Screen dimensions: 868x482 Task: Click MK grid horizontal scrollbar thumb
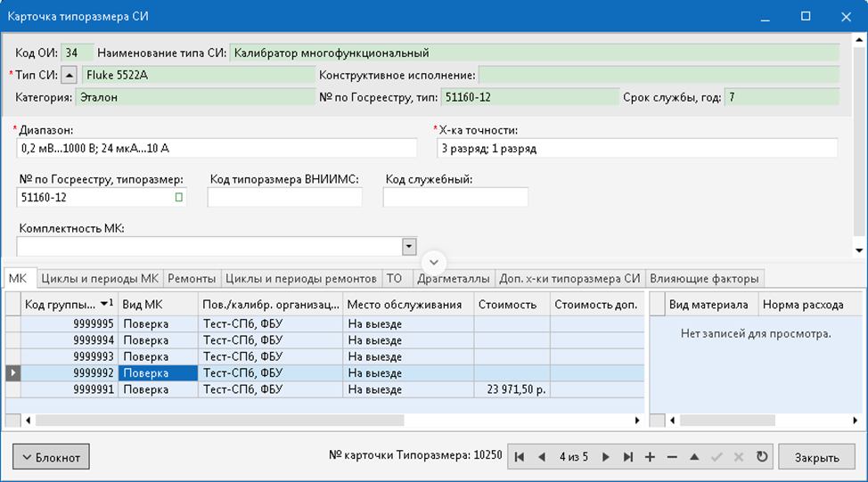point(220,421)
